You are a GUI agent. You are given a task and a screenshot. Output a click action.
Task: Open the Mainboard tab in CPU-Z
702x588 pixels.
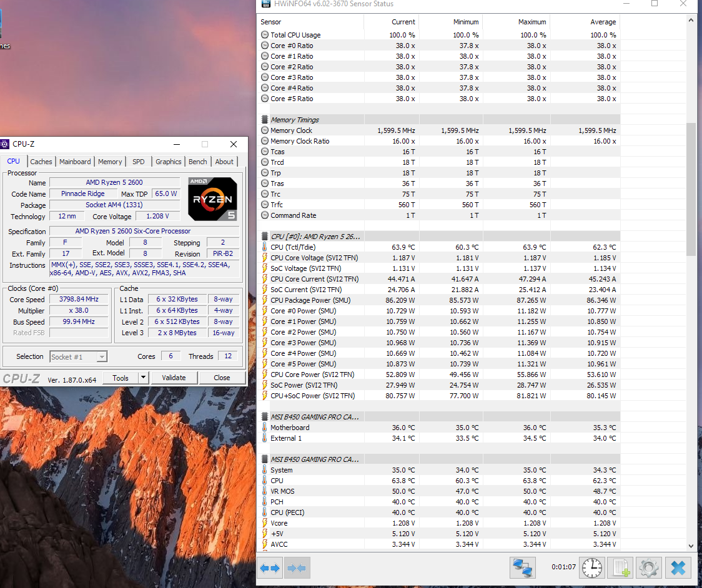tap(75, 162)
